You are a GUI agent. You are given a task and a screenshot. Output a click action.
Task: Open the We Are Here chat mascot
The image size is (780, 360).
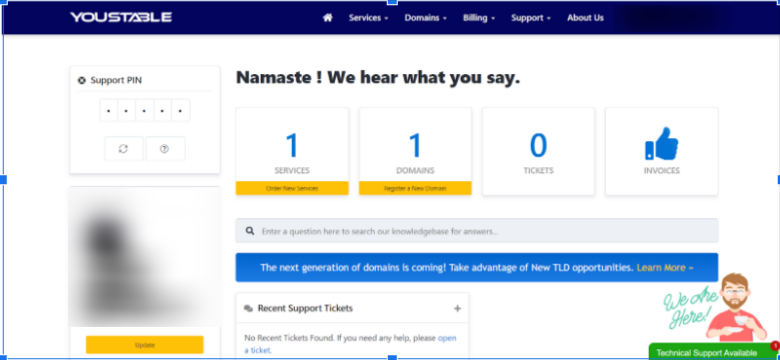point(716,307)
